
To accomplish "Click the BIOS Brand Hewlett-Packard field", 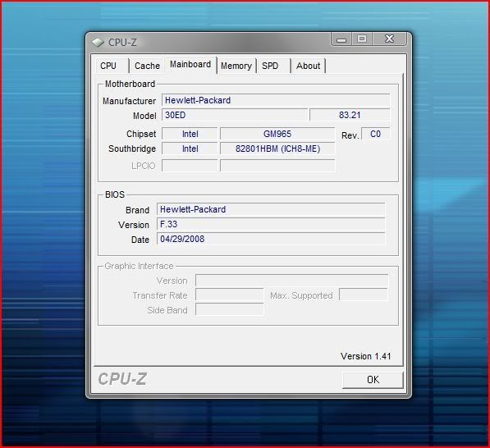I will pyautogui.click(x=271, y=209).
